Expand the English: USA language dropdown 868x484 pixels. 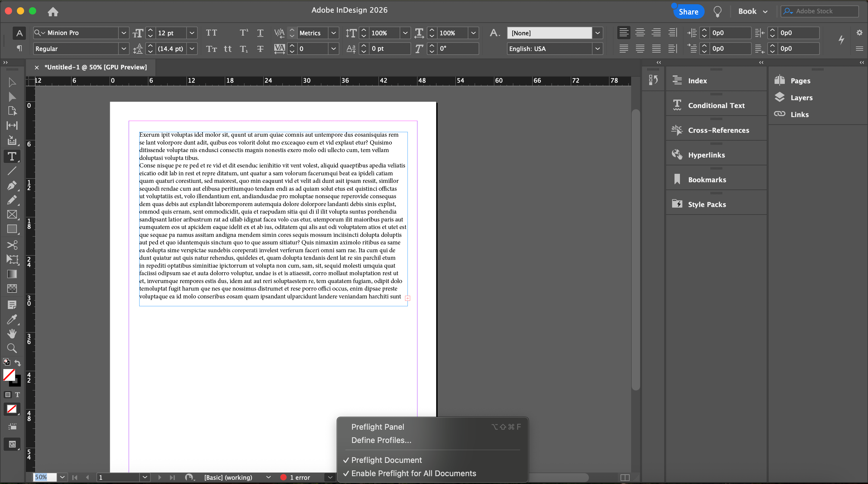[597, 49]
